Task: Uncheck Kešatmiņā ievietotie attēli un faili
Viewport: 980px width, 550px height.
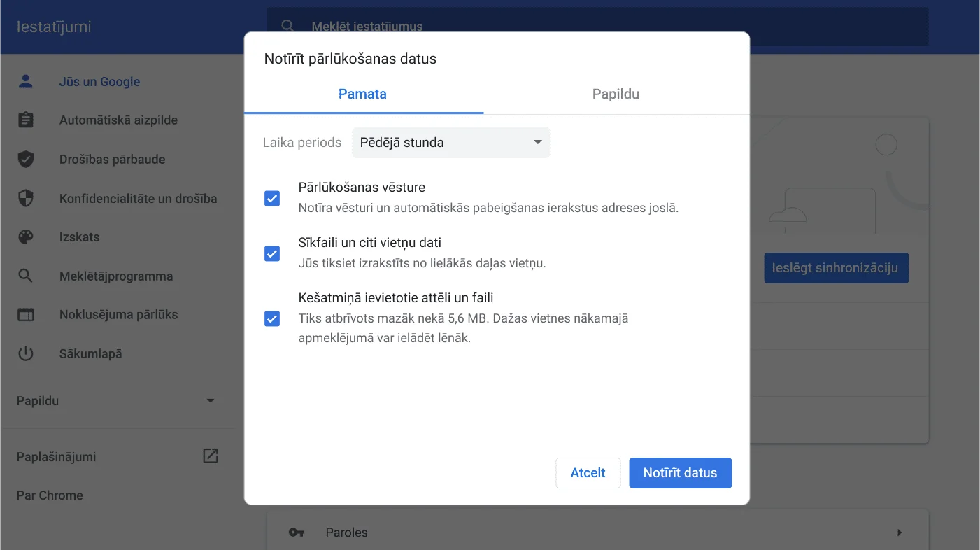Action: pos(272,318)
